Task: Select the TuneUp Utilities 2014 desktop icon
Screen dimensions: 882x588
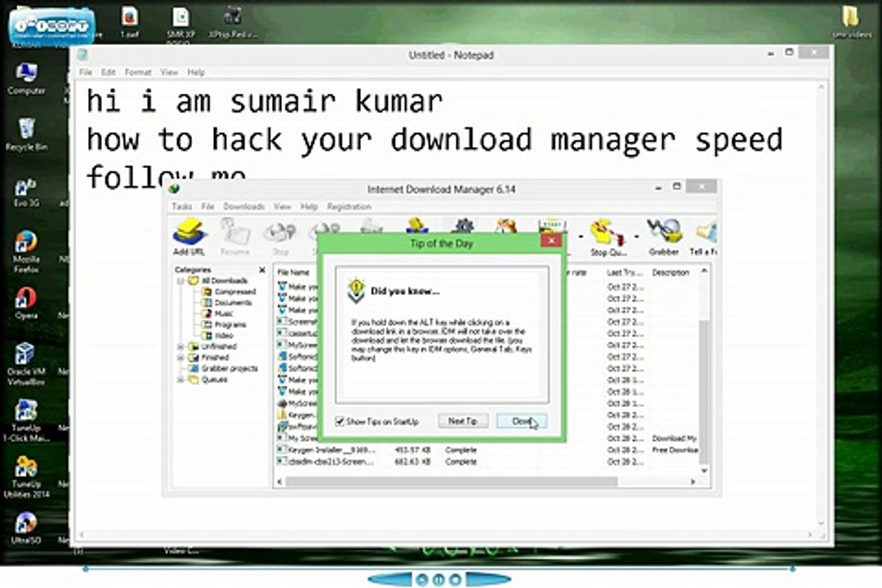Action: coord(26,477)
